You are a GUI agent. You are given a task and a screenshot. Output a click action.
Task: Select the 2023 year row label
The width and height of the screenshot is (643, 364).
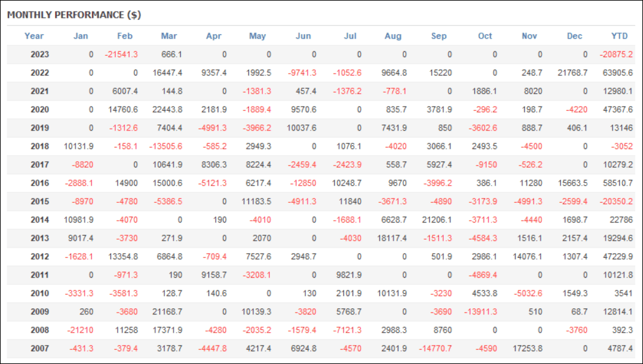(x=39, y=55)
